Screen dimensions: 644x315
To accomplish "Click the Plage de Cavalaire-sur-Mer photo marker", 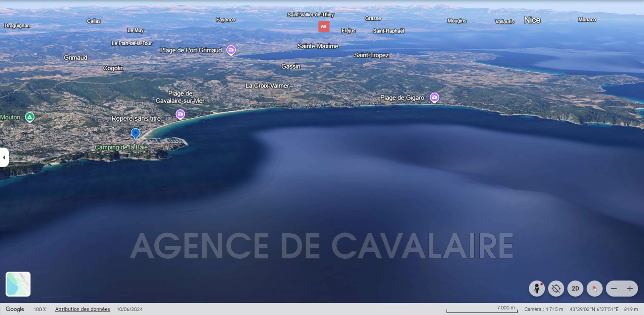I will [180, 114].
